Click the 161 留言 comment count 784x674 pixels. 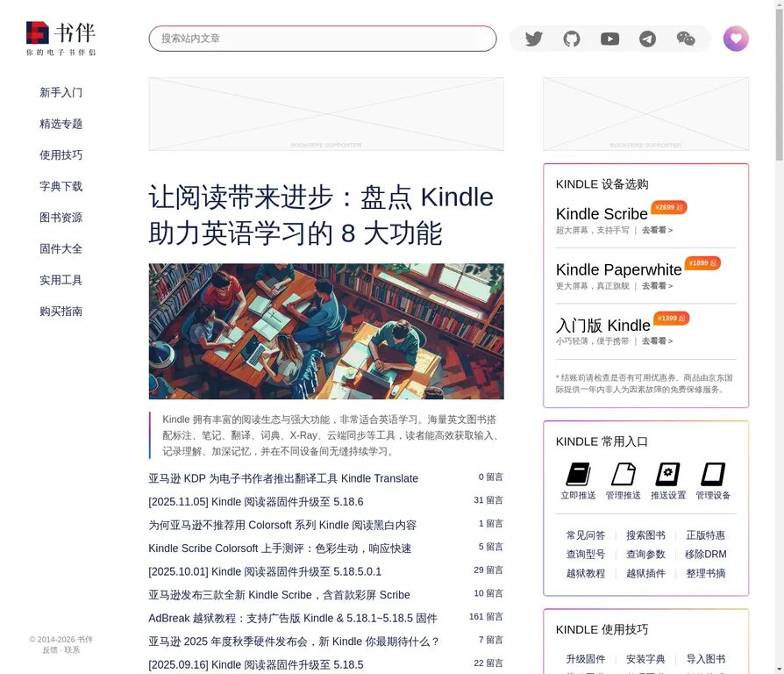pos(486,616)
